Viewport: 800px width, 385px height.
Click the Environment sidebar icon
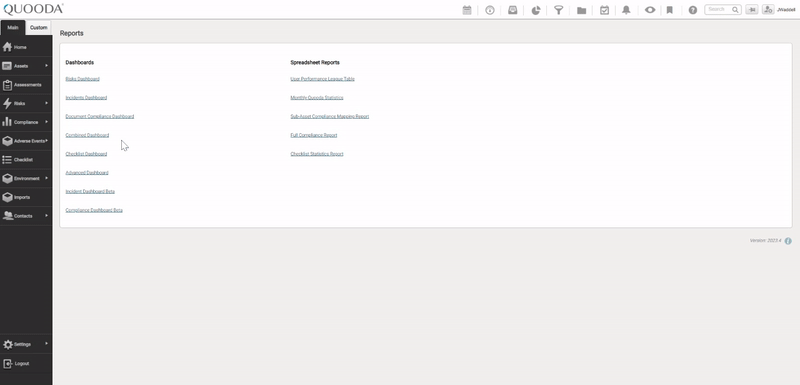point(7,178)
